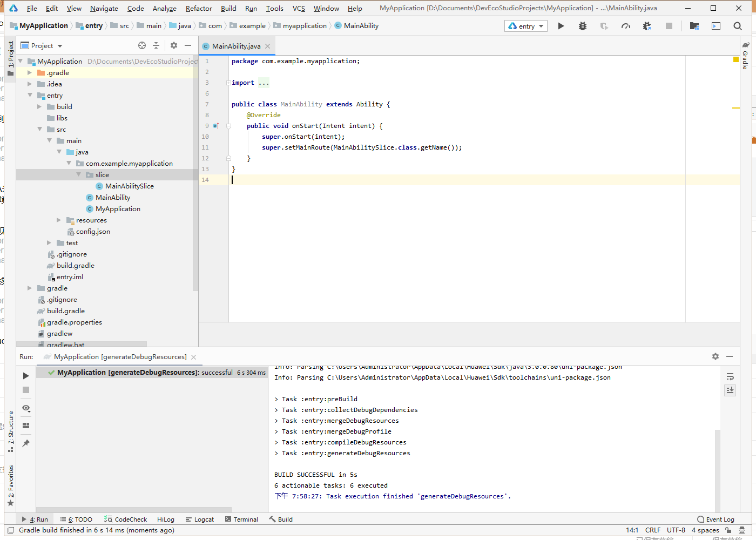The width and height of the screenshot is (756, 540).
Task: Select config.json in project tree
Action: pyautogui.click(x=88, y=232)
